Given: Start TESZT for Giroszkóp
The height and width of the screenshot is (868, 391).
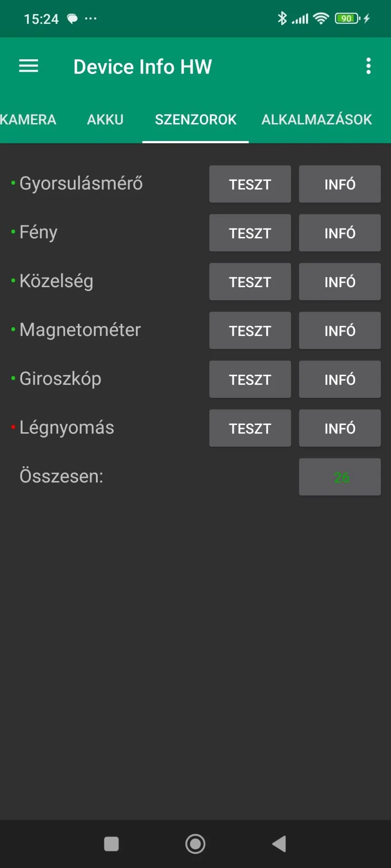Looking at the screenshot, I should [250, 379].
